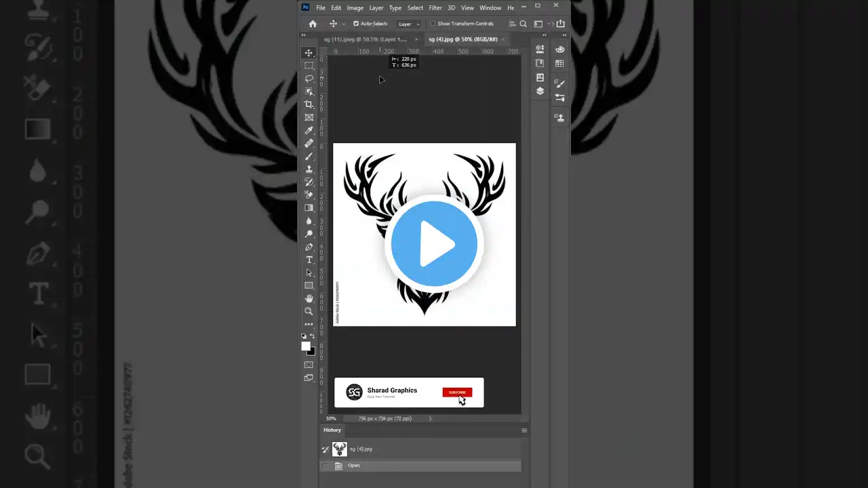Select the Horizontal Type tool
The image size is (868, 488).
[309, 260]
